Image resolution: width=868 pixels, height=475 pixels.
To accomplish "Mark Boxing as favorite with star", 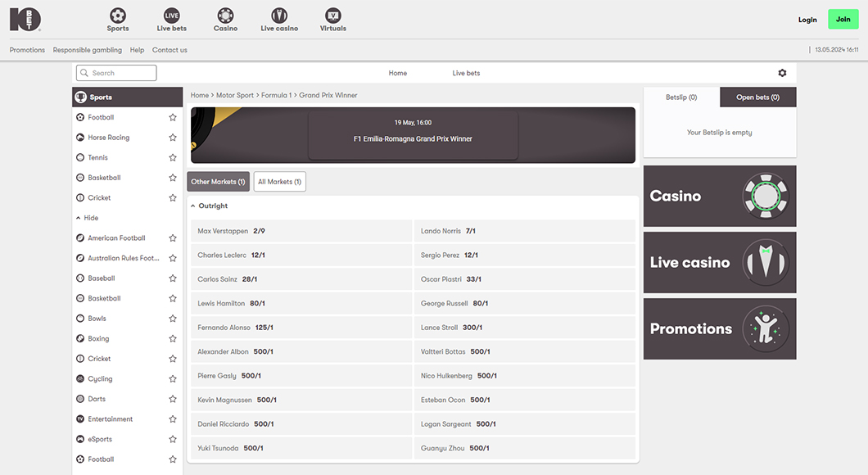I will click(173, 339).
